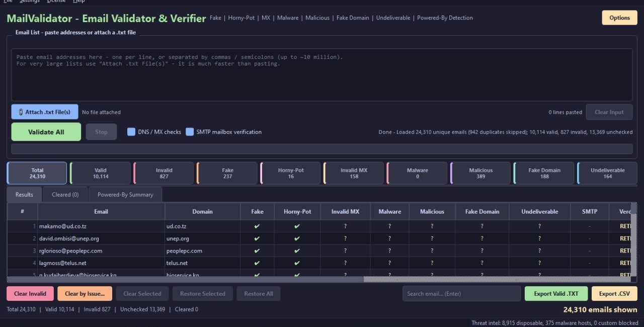Image resolution: width=644 pixels, height=327 pixels.
Task: Click Horny-Pot checkmark in lagmoss@telus.net row
Action: pos(297,263)
